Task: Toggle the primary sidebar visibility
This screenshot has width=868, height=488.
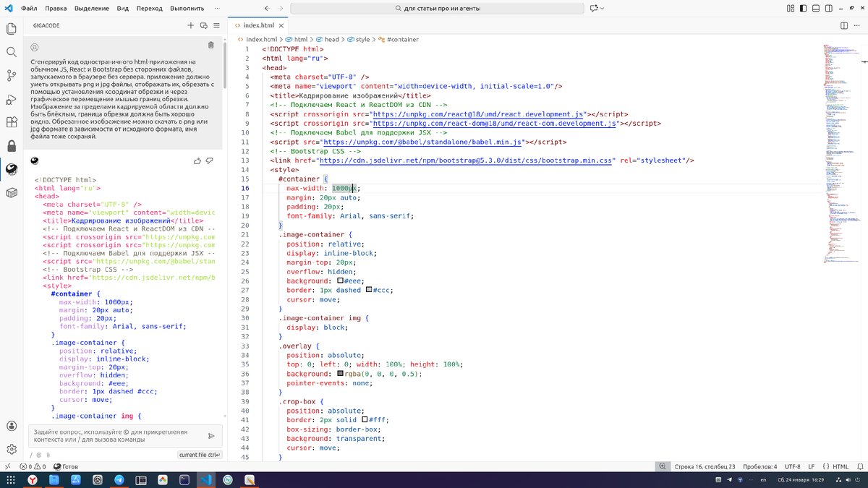Action: tap(804, 9)
